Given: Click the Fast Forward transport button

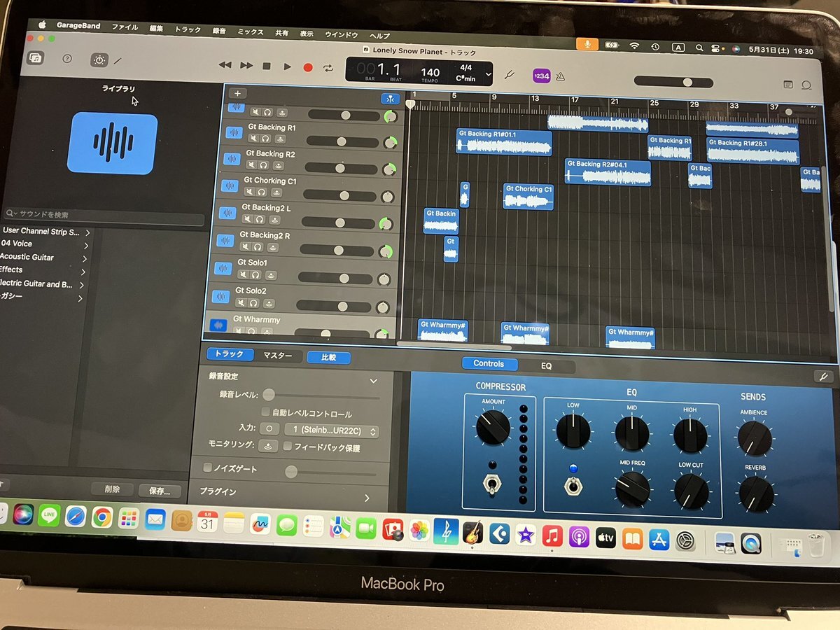Looking at the screenshot, I should click(246, 66).
